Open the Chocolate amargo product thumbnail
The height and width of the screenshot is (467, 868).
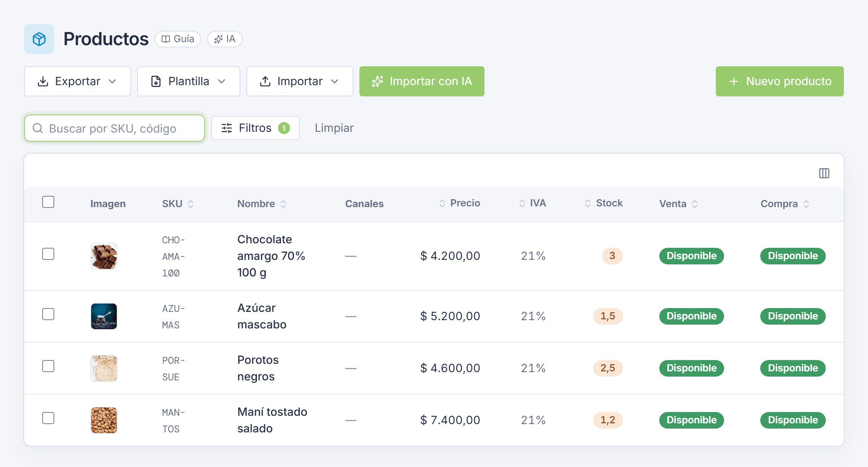(104, 256)
